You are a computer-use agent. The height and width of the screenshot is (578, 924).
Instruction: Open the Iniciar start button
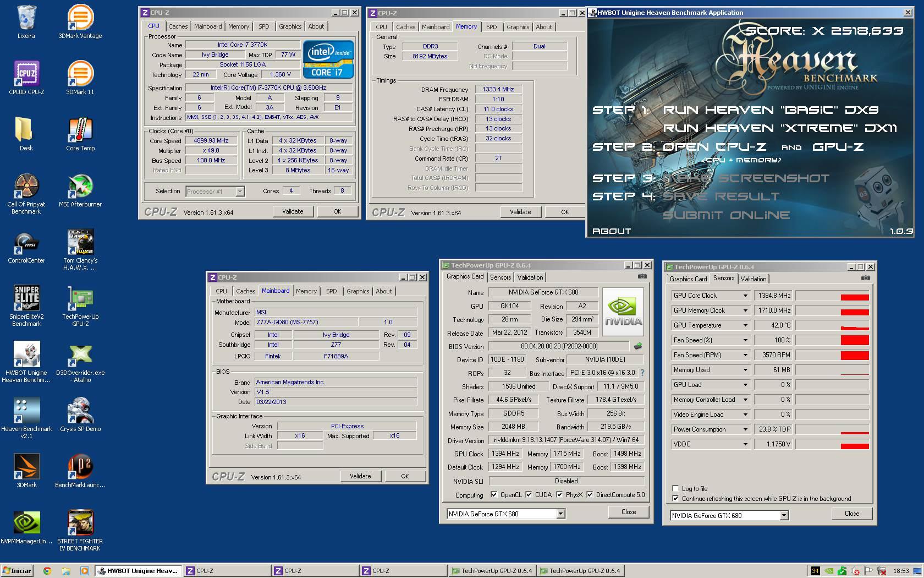[17, 571]
